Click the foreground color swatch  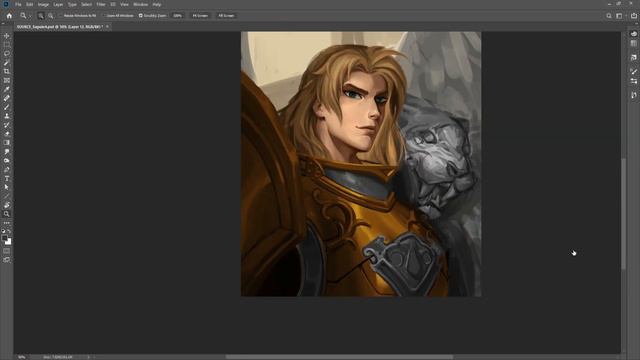(x=4, y=238)
